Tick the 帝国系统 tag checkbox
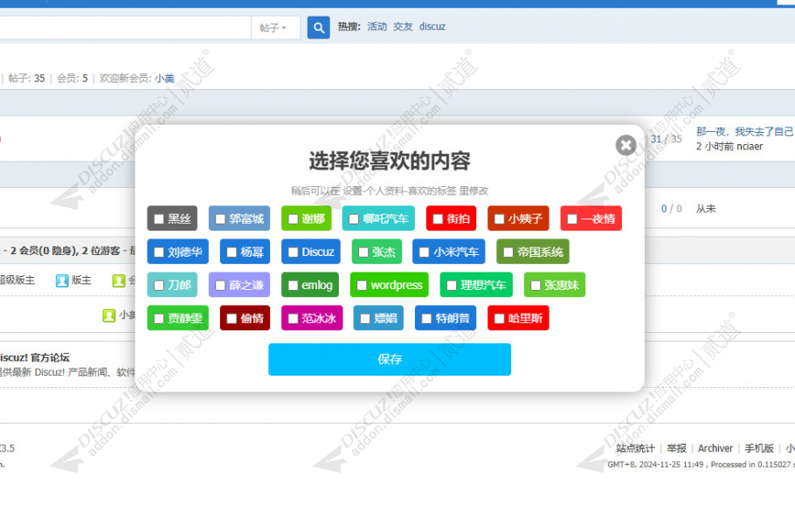 (508, 252)
